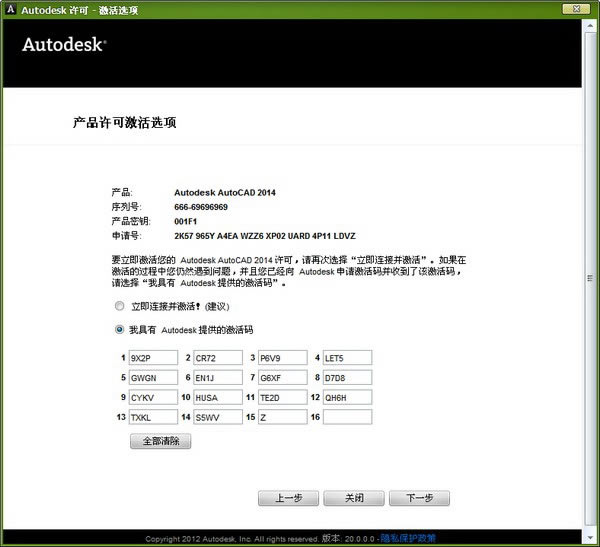Open the 隐私保护政策 privacy policy link
Viewport: 600px width, 547px height.
point(408,538)
